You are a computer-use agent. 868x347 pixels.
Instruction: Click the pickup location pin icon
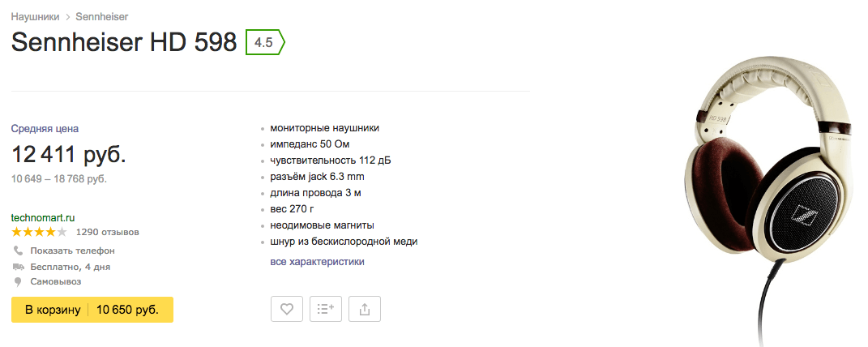coord(19,281)
